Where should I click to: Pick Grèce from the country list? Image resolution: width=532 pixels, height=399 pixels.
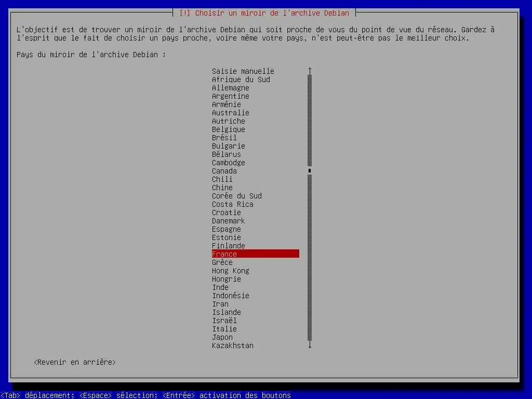pyautogui.click(x=222, y=262)
